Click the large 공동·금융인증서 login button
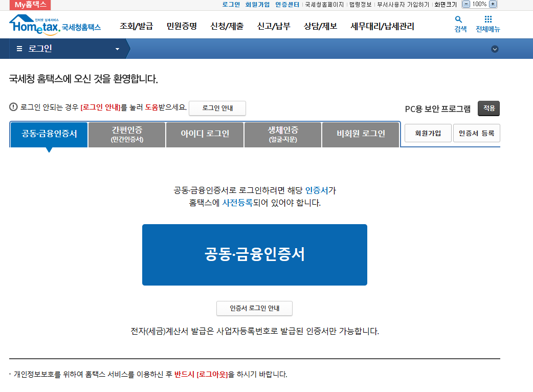 point(255,255)
